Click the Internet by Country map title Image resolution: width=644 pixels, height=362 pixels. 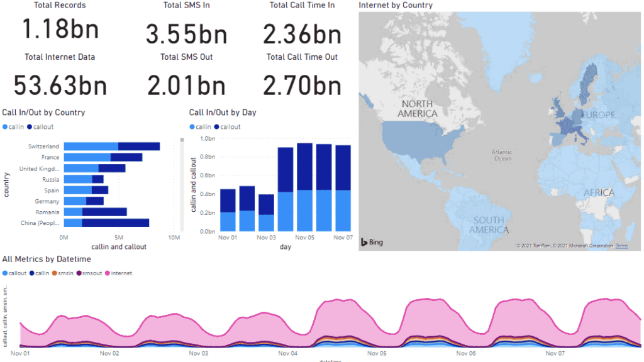click(x=396, y=5)
